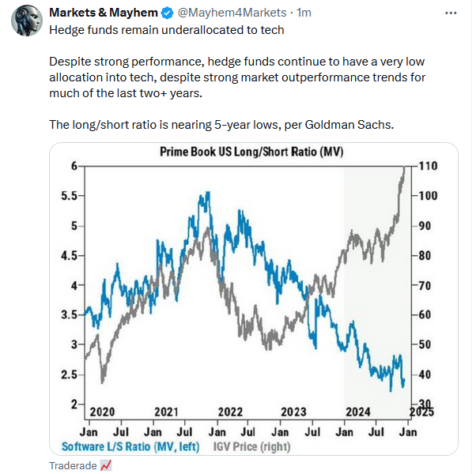
Task: Click the 2021 year label on the chart
Action: tap(167, 412)
